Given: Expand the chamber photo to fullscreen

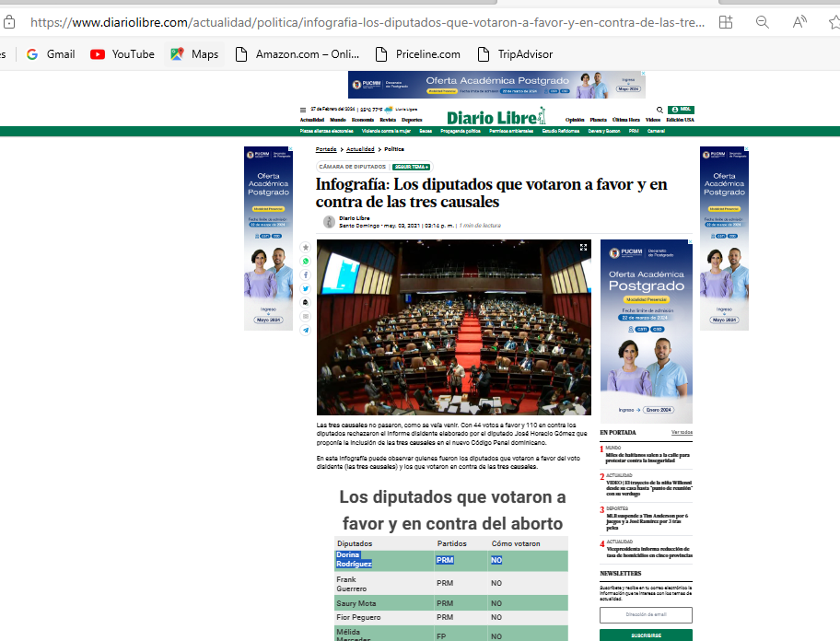Looking at the screenshot, I should click(x=583, y=248).
